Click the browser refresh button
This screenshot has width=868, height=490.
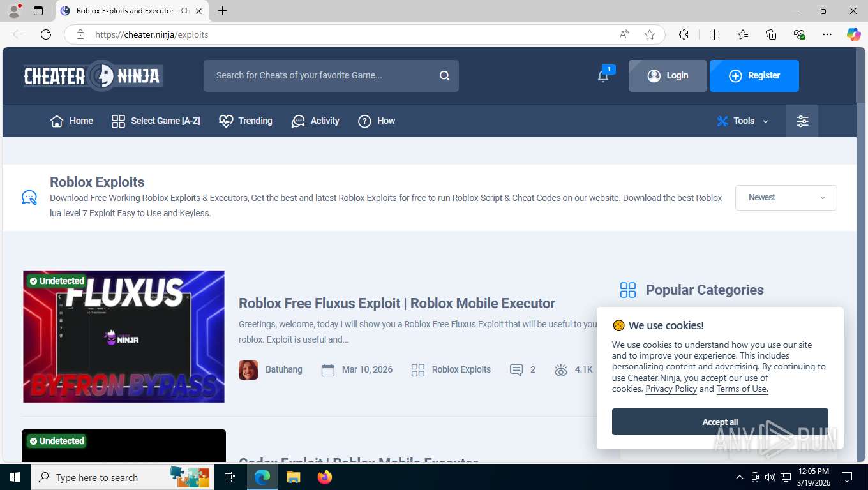click(46, 34)
